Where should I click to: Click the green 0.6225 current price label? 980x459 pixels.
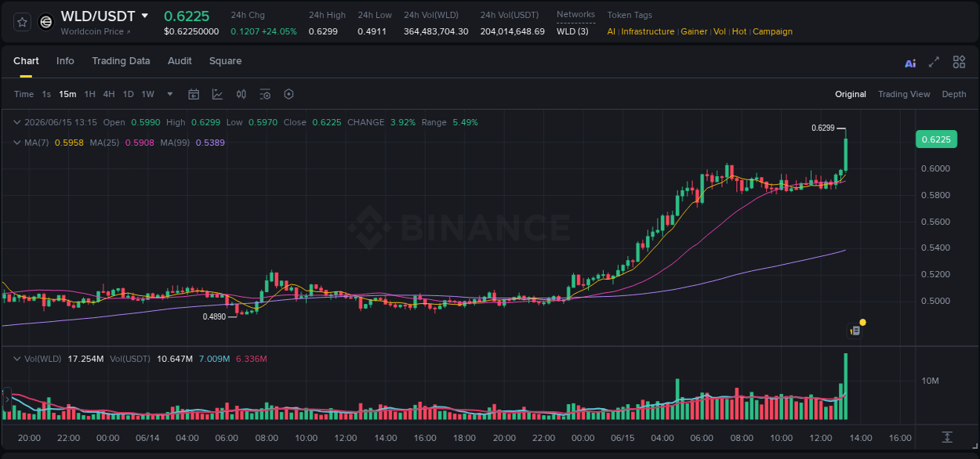click(x=936, y=139)
